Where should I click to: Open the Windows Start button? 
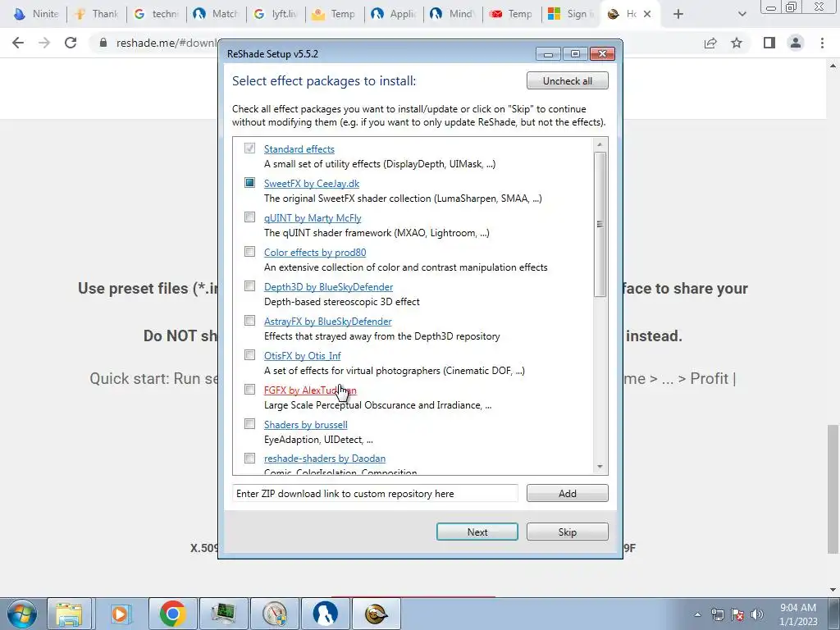(21, 614)
